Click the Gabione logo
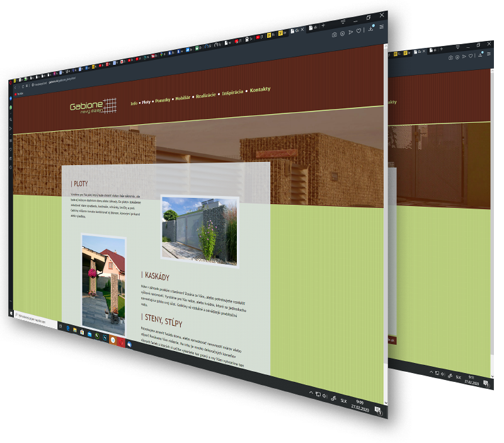Viewport: 504px width, 443px height. tap(93, 106)
